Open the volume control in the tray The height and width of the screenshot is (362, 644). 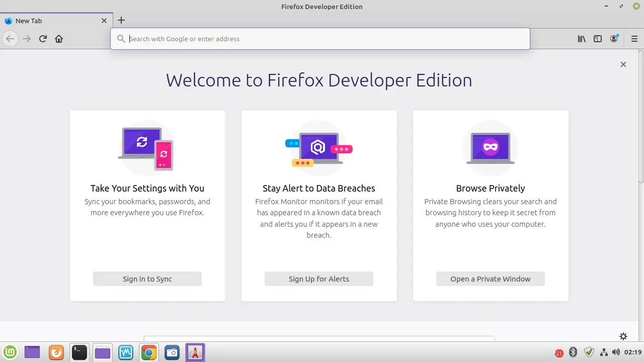pyautogui.click(x=616, y=352)
